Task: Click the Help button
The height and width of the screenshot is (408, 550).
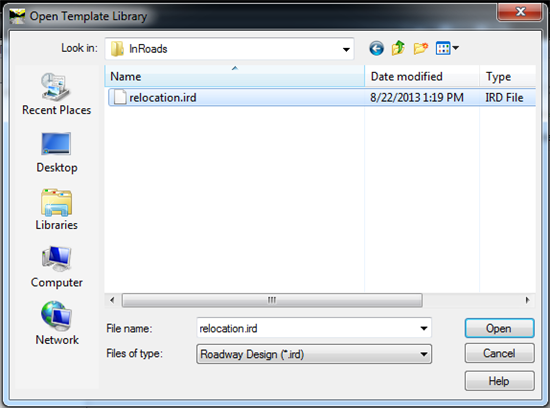Action: [499, 381]
